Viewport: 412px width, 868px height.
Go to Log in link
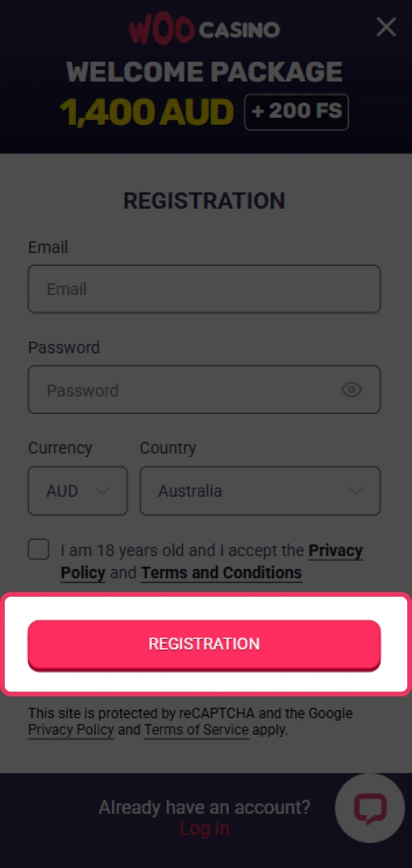coord(204,828)
